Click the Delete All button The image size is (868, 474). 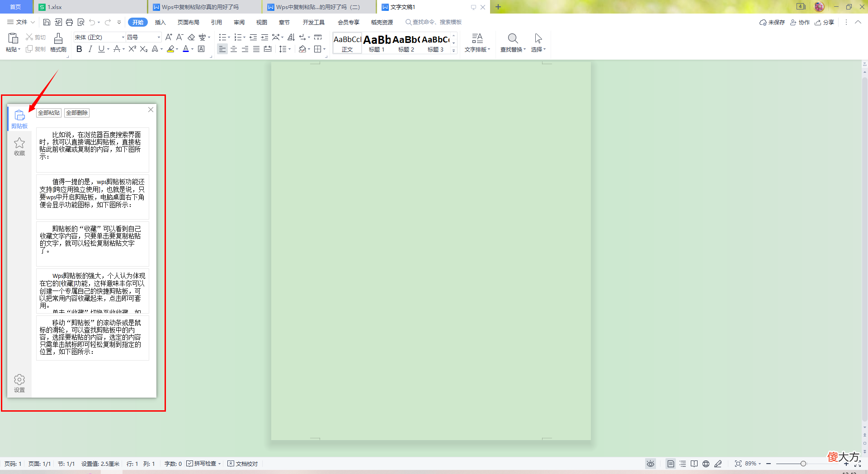click(x=77, y=113)
